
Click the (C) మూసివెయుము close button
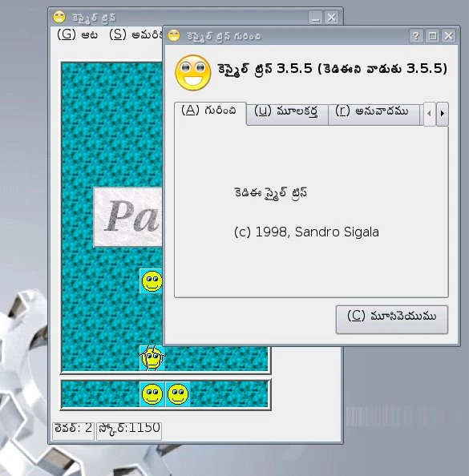click(x=392, y=320)
